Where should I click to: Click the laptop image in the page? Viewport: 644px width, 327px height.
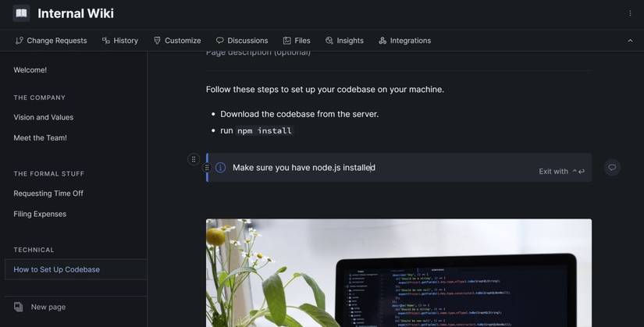pyautogui.click(x=399, y=273)
